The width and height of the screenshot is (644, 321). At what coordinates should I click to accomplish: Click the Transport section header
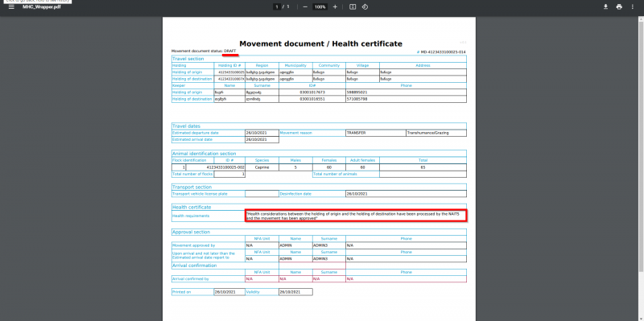(192, 187)
